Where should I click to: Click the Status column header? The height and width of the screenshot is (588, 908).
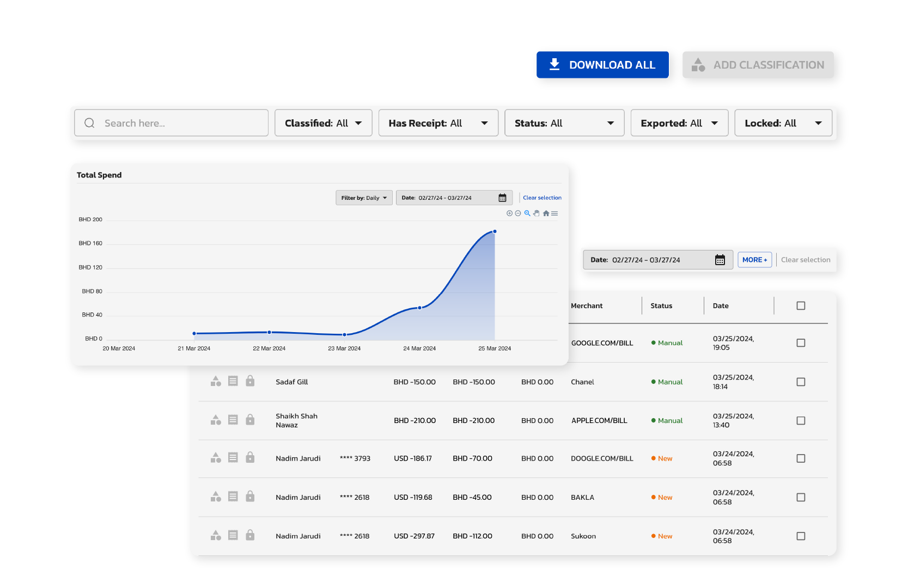coord(661,306)
